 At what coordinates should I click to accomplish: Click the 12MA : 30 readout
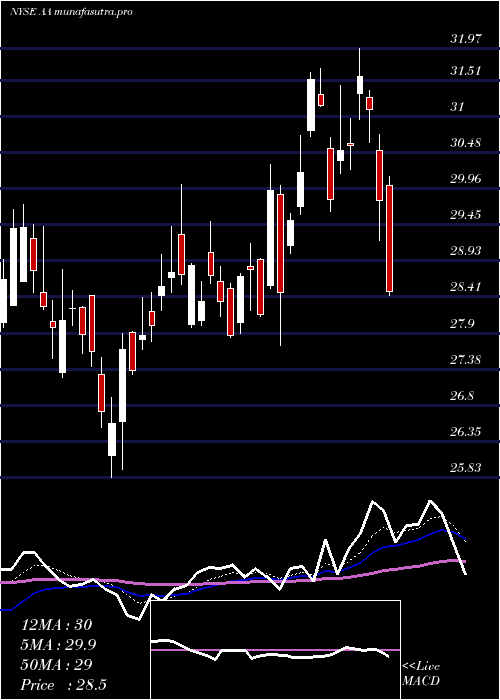click(x=57, y=625)
